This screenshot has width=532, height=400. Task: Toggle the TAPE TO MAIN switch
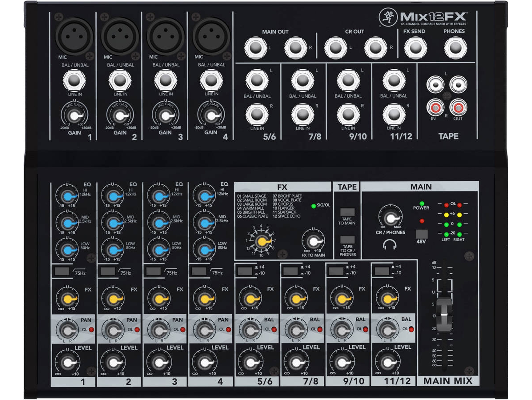tap(347, 212)
